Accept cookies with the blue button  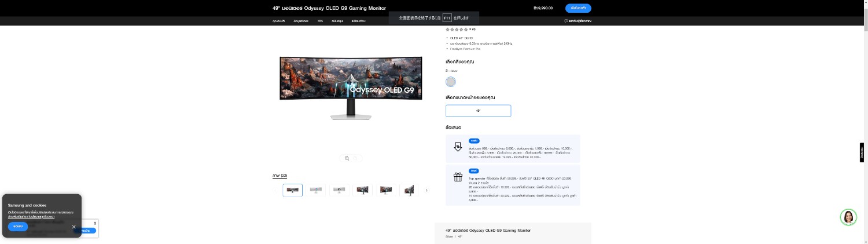point(18,227)
